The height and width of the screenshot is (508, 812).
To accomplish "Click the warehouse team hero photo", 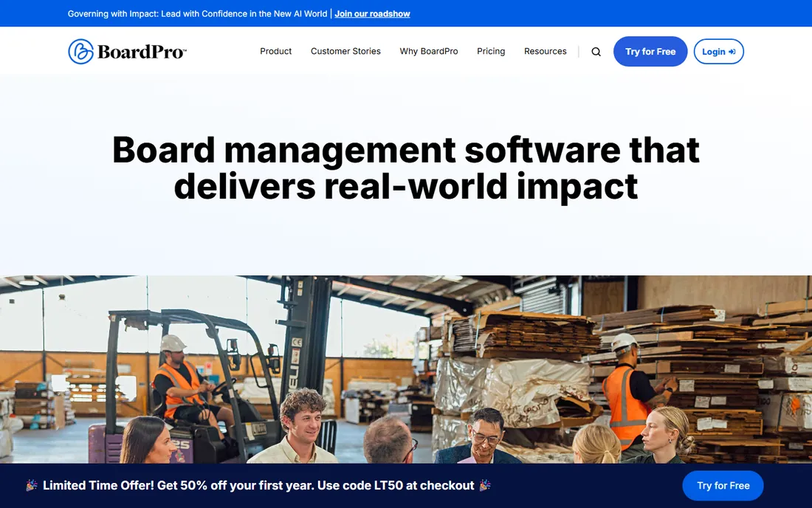I will coord(406,369).
